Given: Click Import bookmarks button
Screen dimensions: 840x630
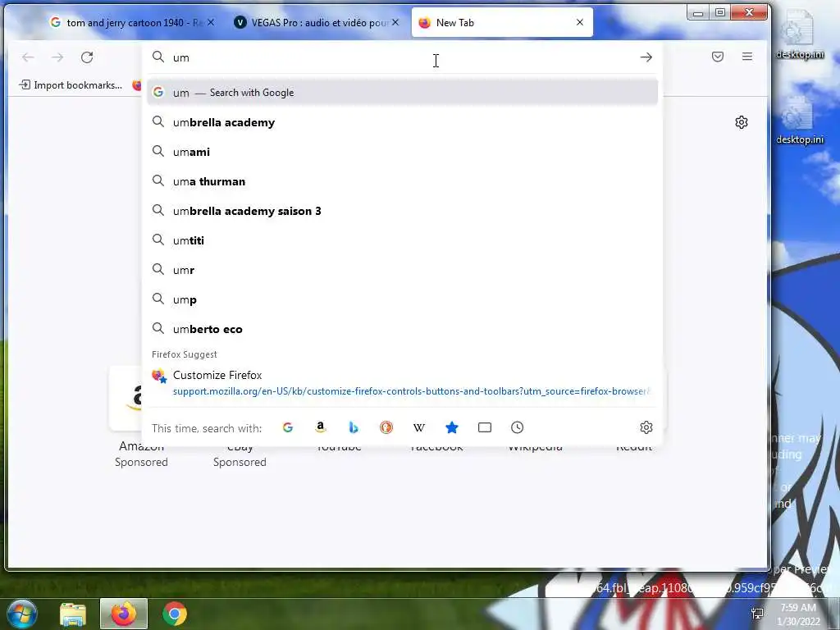Looking at the screenshot, I should [x=71, y=85].
